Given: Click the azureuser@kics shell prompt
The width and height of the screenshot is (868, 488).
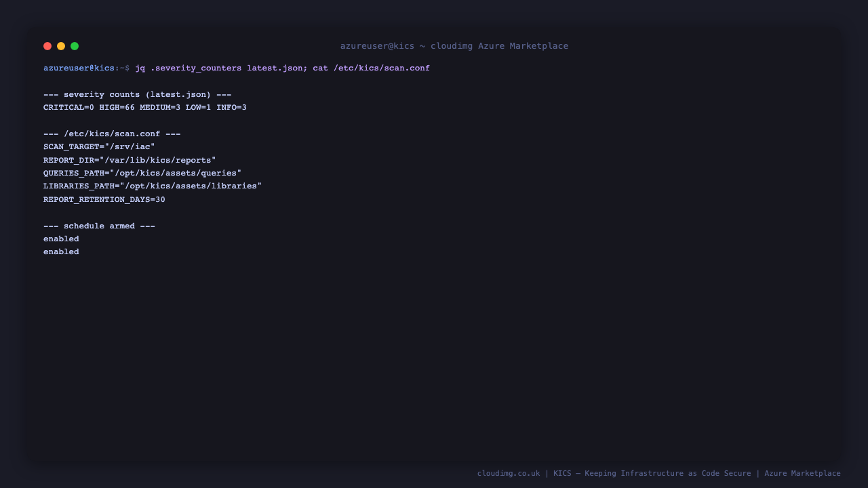Looking at the screenshot, I should pyautogui.click(x=79, y=68).
